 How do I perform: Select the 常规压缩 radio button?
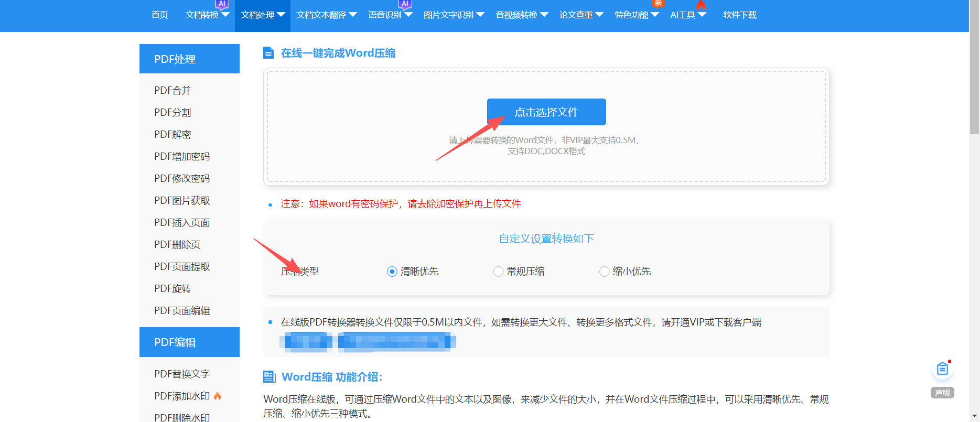[498, 272]
